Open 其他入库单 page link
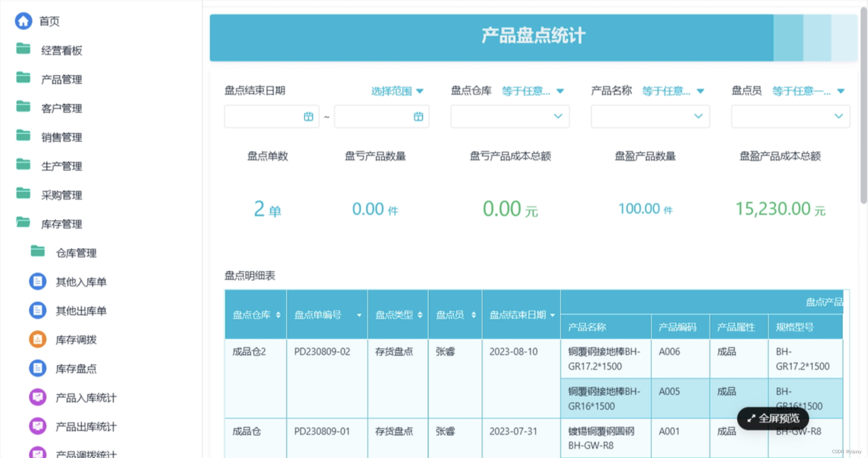Viewport: 868px width, 458px height. (x=81, y=282)
